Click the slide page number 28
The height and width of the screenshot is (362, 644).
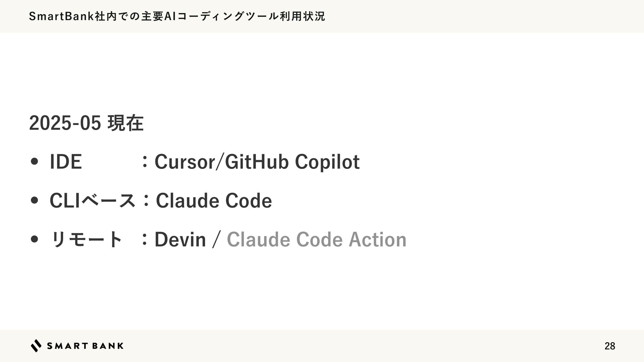point(609,346)
